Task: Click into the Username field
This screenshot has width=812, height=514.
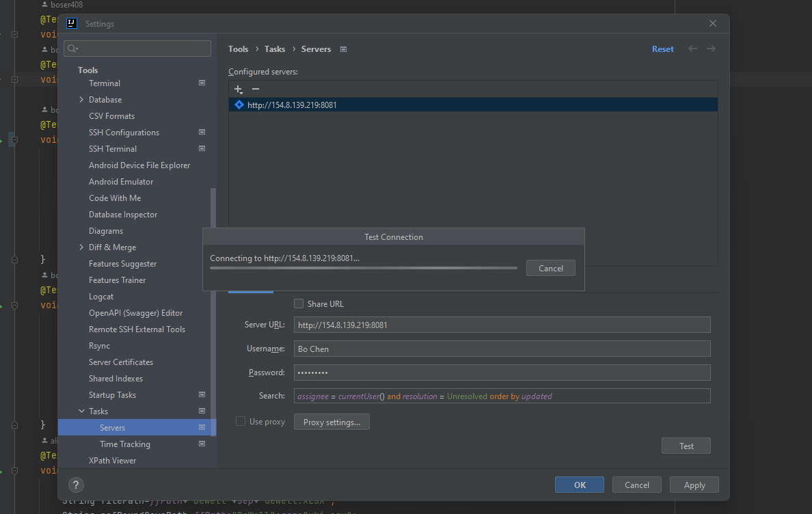Action: pyautogui.click(x=502, y=349)
